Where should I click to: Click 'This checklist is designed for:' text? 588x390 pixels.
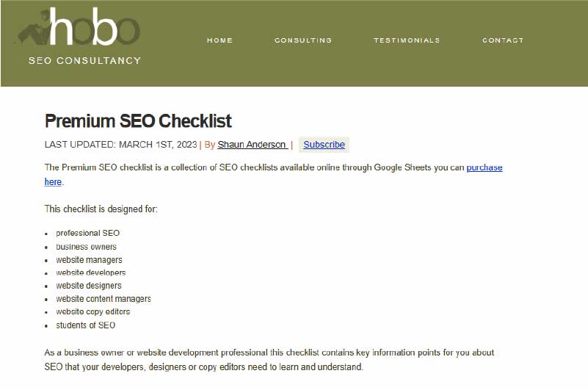coord(101,209)
